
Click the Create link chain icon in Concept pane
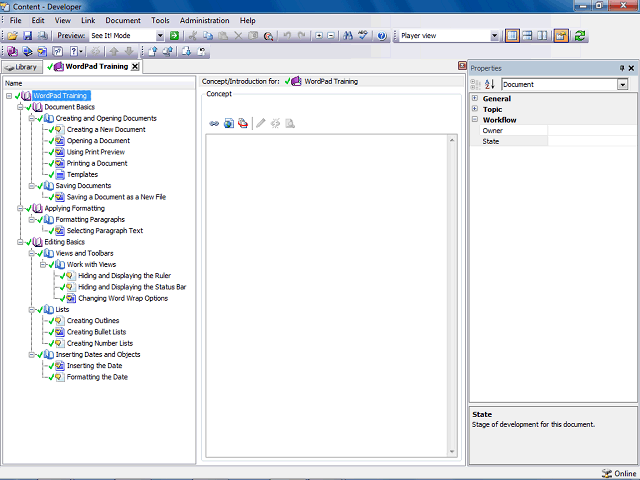pos(214,123)
